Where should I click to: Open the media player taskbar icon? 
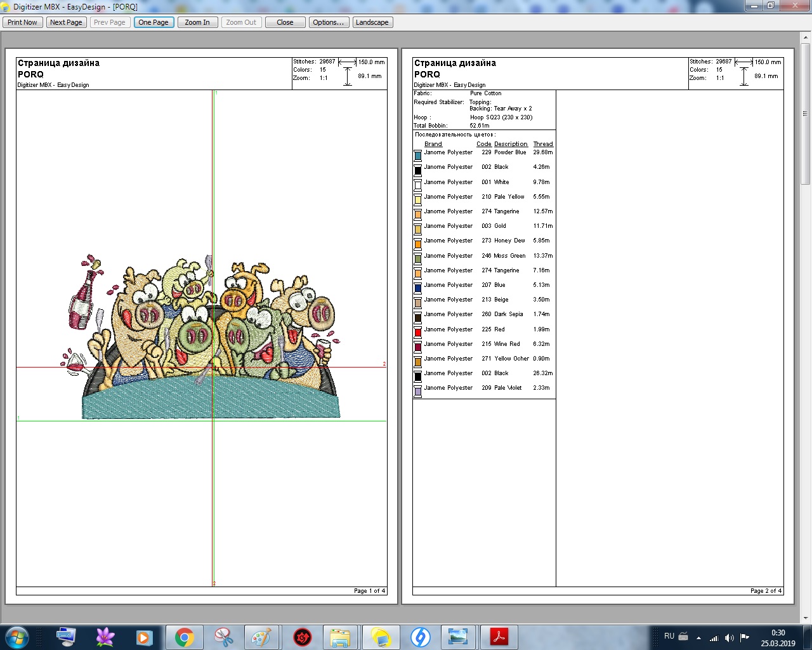(x=145, y=637)
